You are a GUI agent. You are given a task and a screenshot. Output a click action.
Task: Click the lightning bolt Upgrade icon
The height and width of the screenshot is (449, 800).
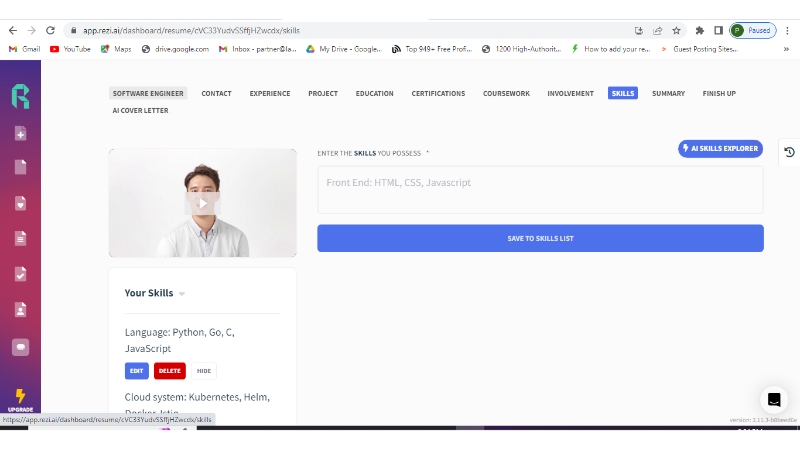(x=20, y=396)
